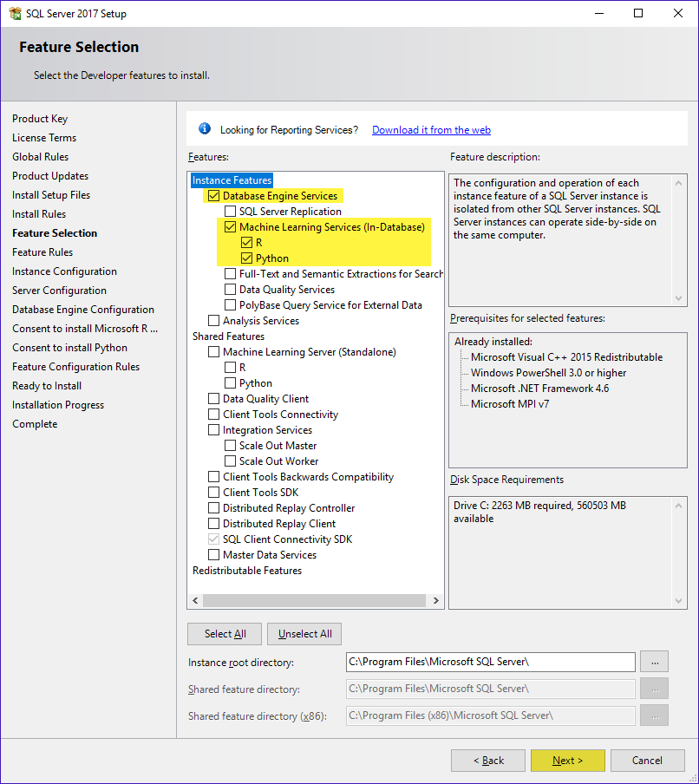Enable the Data Quality Client feature
The height and width of the screenshot is (784, 699).
pyautogui.click(x=213, y=398)
